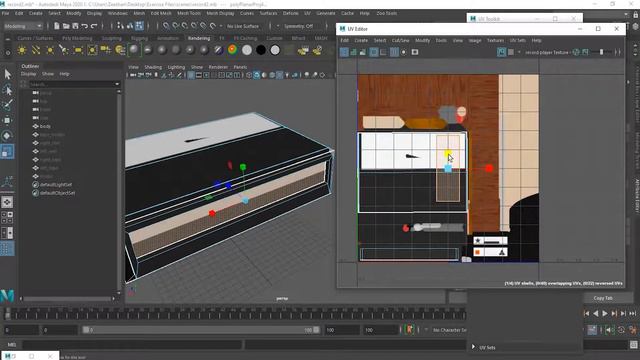Viewport: 640px width, 360px height.
Task: Open the No Character Set dropdown
Action: [x=449, y=330]
